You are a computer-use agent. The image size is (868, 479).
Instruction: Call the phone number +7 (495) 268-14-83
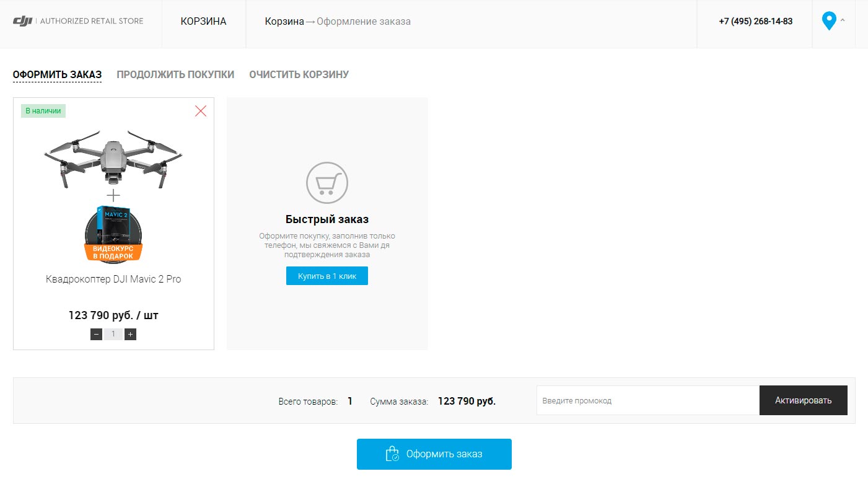756,21
